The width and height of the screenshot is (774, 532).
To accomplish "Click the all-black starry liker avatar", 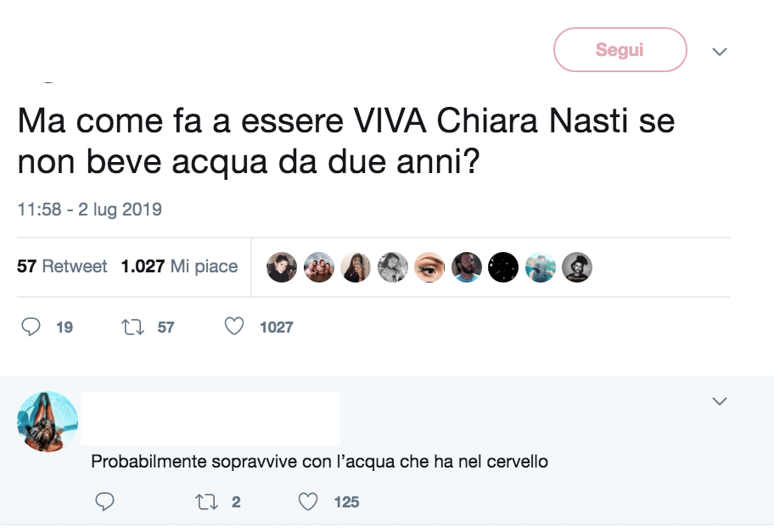I will [x=503, y=267].
